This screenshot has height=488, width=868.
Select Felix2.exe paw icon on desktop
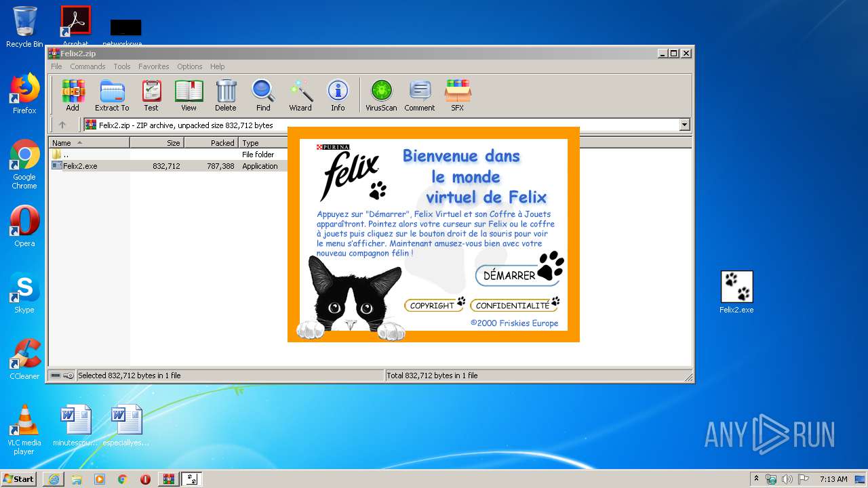point(736,291)
